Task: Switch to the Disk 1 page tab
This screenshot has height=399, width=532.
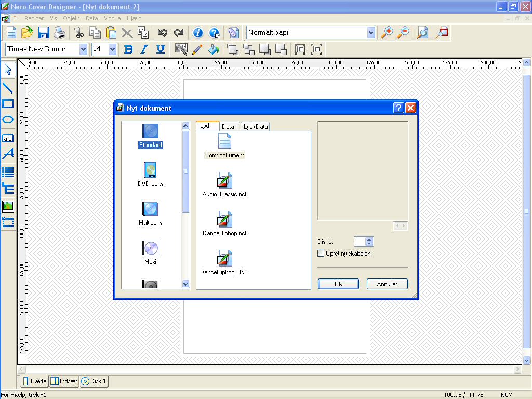Action: coord(94,381)
